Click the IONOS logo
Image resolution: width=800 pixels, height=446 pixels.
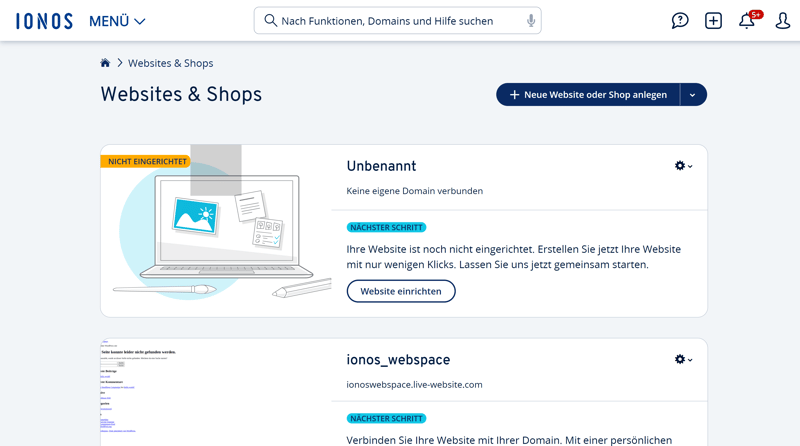[44, 21]
